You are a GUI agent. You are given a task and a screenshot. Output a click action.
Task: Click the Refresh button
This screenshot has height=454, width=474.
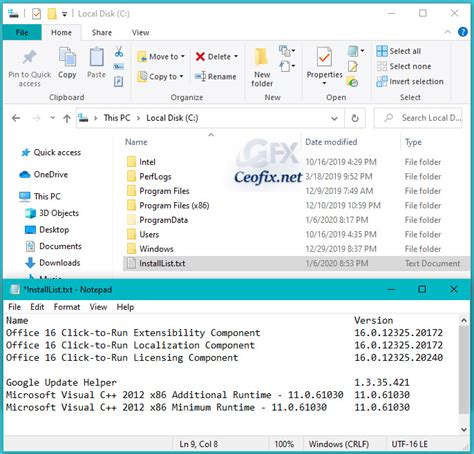pos(355,118)
